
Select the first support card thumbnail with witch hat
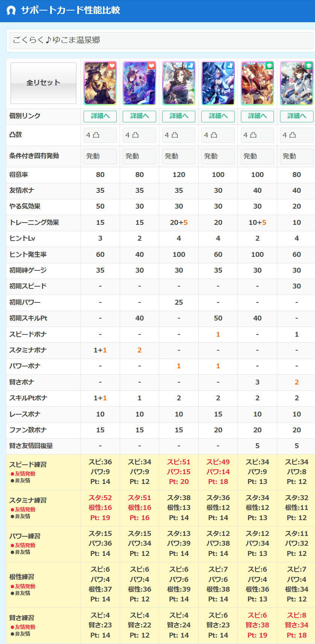click(100, 84)
